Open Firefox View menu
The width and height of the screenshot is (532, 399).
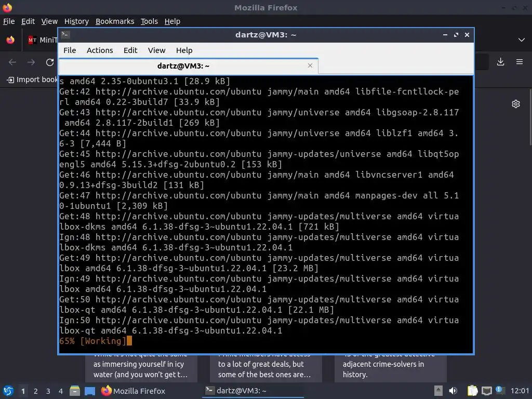pyautogui.click(x=49, y=21)
